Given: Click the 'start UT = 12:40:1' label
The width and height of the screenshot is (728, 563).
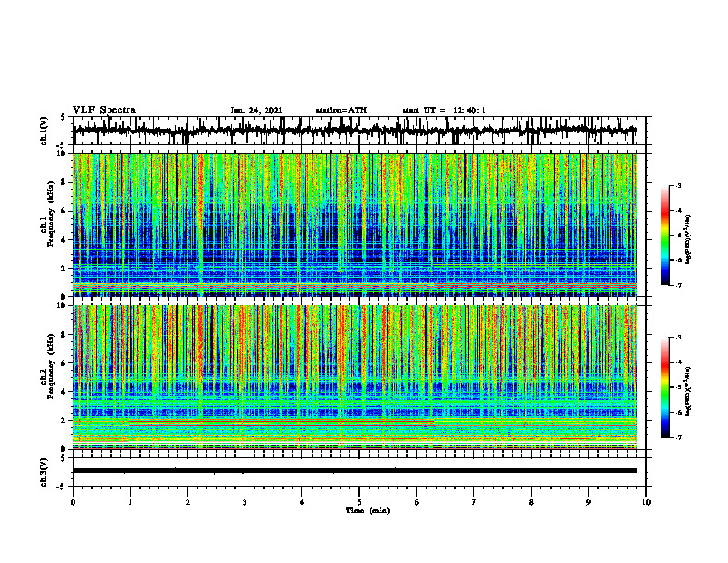Looking at the screenshot, I should [444, 110].
